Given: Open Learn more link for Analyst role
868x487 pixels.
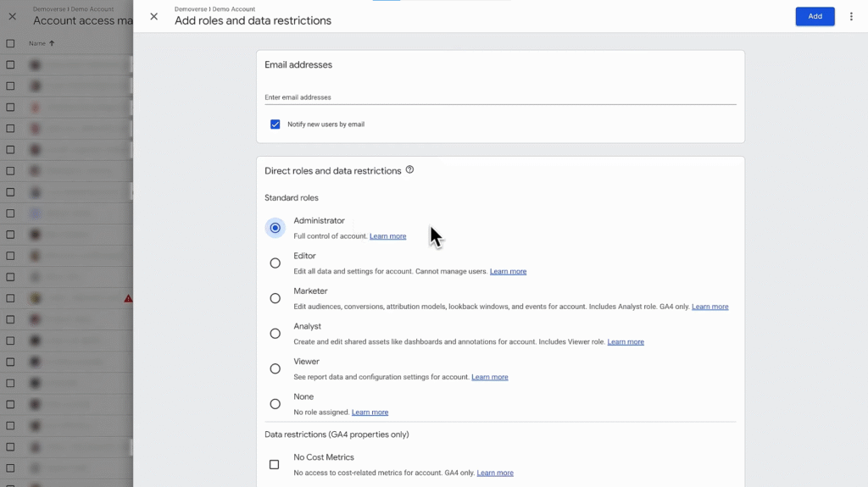Looking at the screenshot, I should [x=626, y=341].
